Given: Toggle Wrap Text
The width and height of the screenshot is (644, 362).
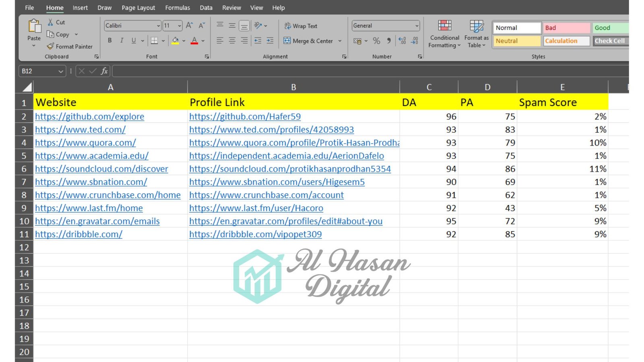Looking at the screenshot, I should [x=301, y=26].
